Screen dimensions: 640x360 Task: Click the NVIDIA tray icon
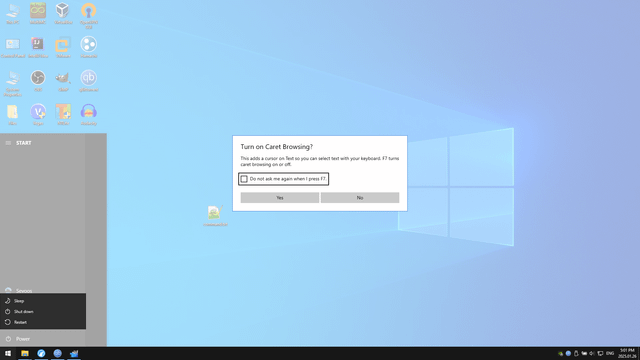pos(560,353)
